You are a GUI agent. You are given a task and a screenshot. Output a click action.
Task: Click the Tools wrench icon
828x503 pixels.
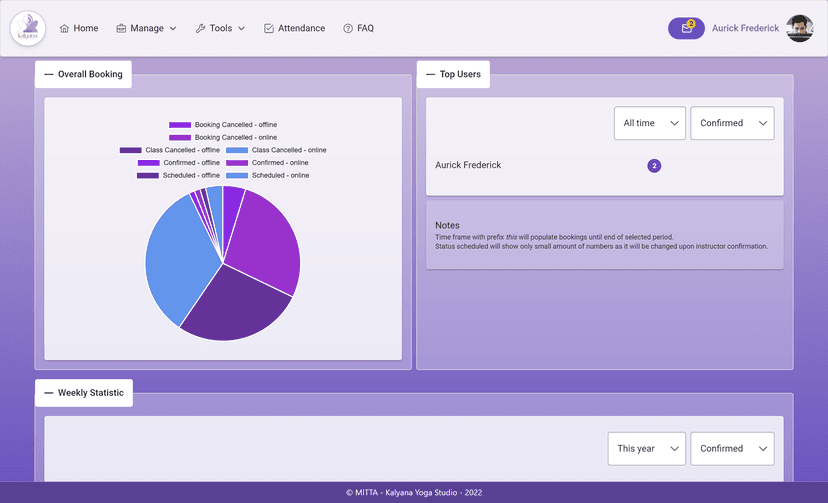coord(200,29)
